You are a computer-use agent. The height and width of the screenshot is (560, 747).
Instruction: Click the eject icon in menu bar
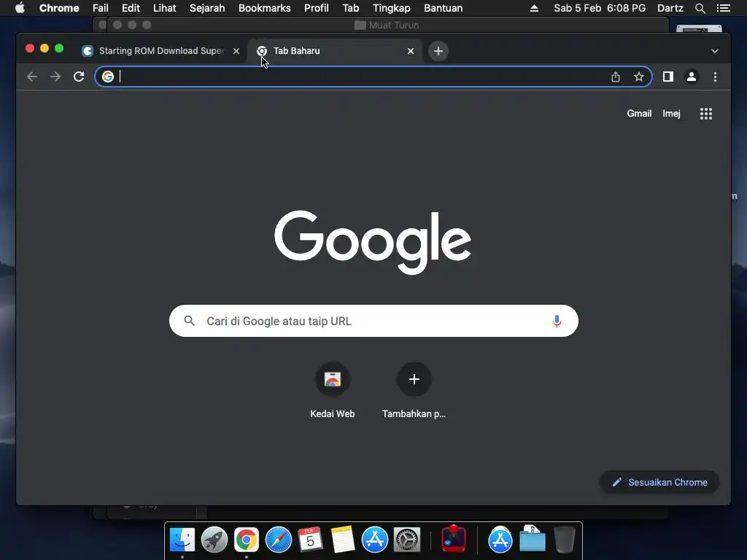coord(534,8)
